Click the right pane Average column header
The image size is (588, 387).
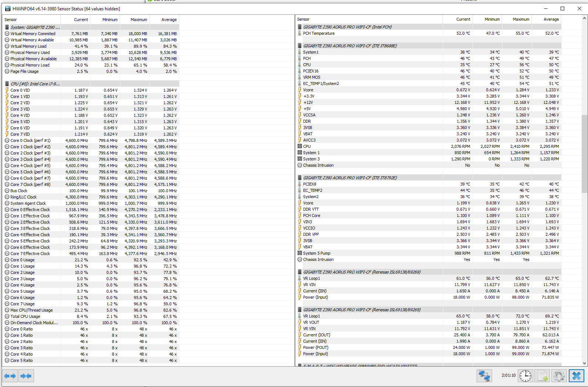coord(547,19)
